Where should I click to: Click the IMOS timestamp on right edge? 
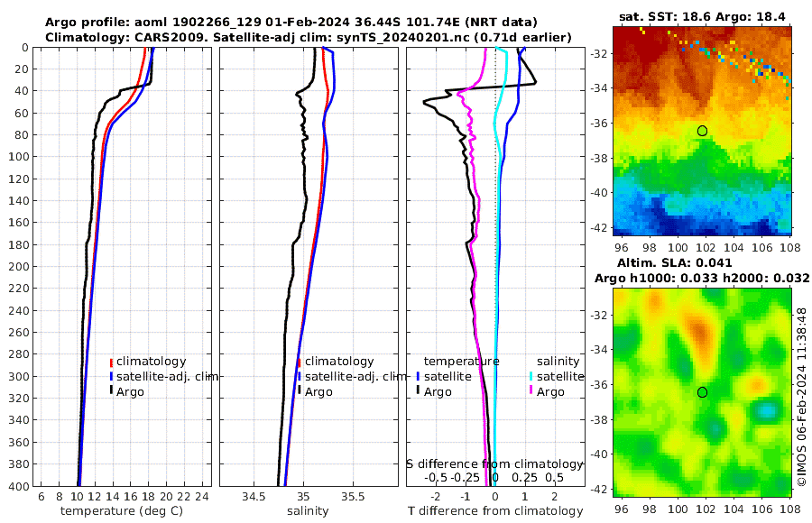[802, 397]
